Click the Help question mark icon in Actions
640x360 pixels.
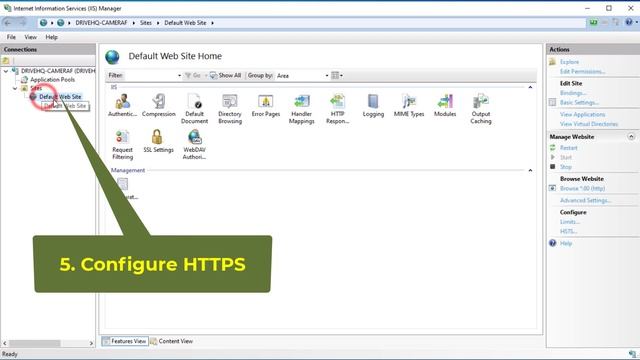click(x=553, y=243)
